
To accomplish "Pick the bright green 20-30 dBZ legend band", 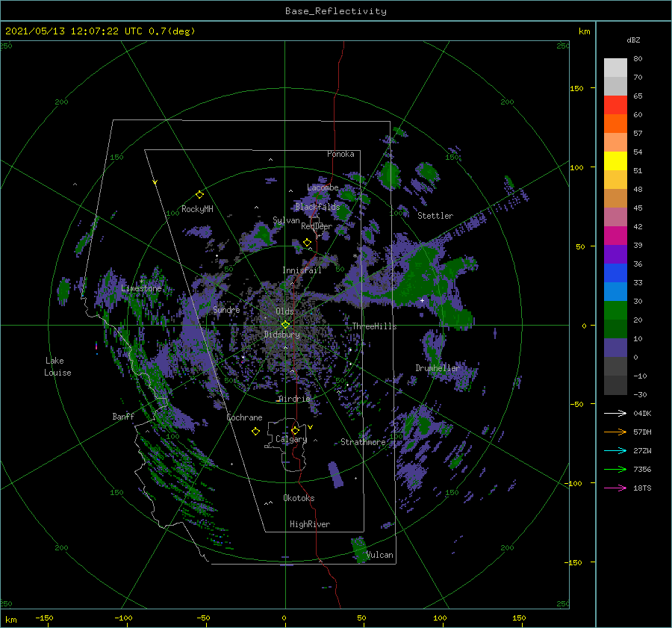I will point(615,311).
